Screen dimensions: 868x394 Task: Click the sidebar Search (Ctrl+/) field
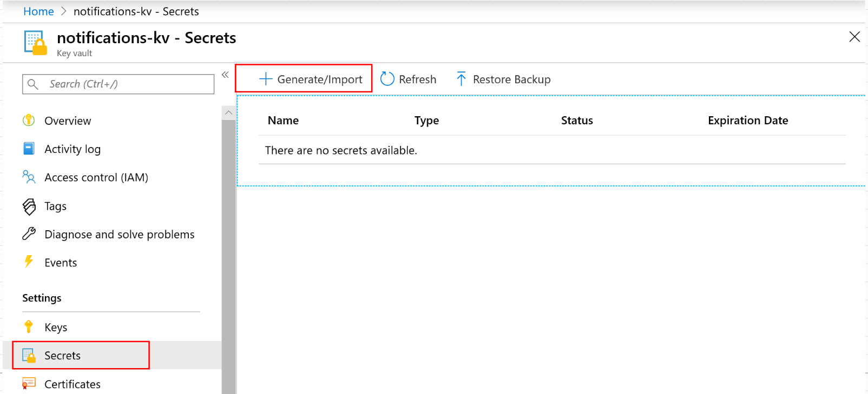coord(124,84)
